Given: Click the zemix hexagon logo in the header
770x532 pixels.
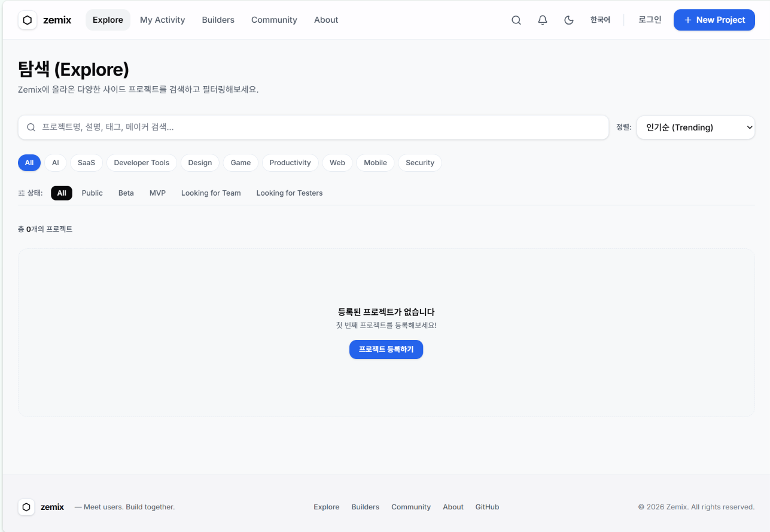Looking at the screenshot, I should pos(28,20).
